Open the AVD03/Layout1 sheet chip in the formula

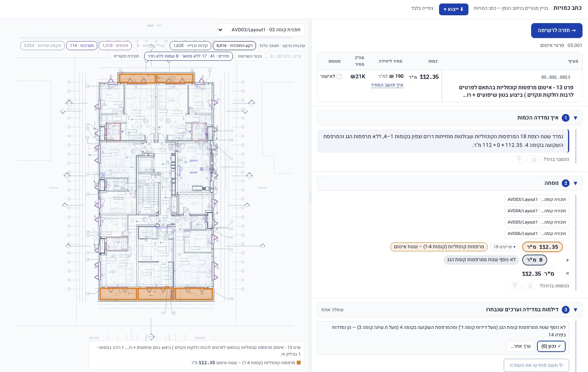tap(537, 200)
